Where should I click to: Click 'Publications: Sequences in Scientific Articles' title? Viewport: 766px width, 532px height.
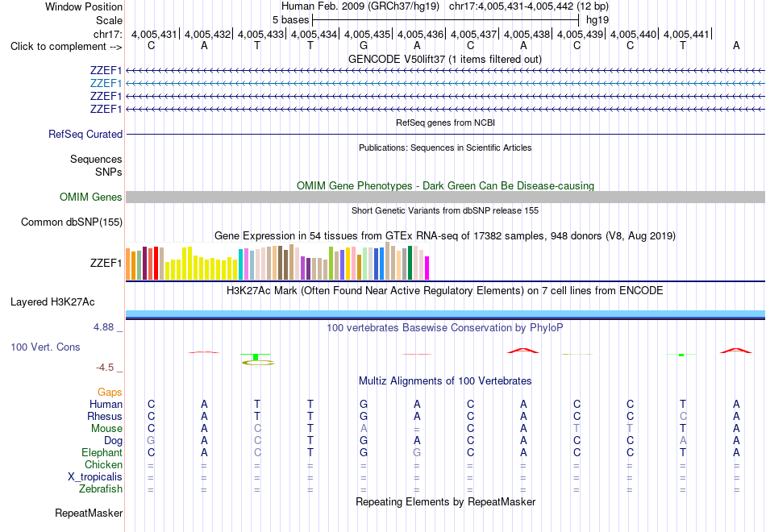pyautogui.click(x=445, y=148)
